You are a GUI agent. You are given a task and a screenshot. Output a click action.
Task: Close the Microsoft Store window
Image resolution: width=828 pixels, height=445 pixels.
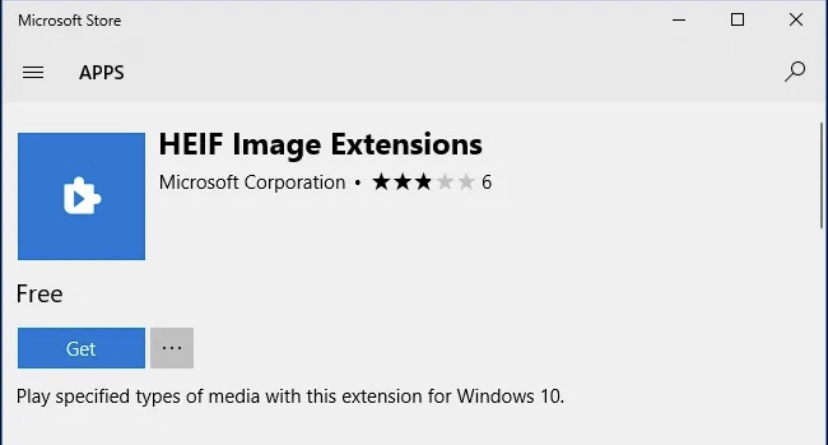click(x=796, y=20)
